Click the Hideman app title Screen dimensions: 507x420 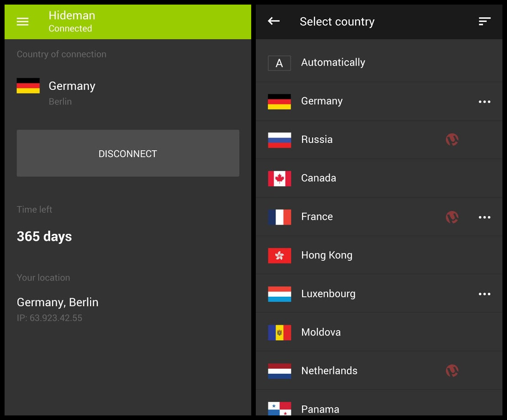click(72, 16)
